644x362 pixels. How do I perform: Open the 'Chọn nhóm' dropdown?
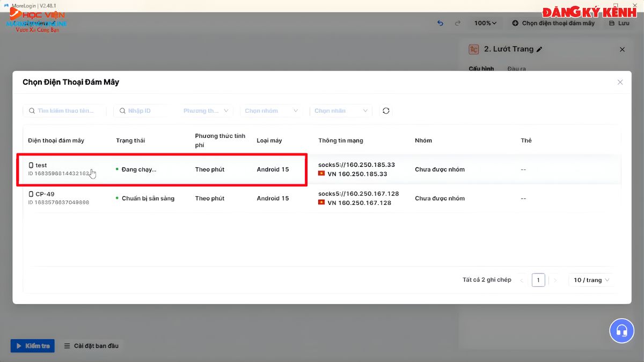tap(271, 110)
